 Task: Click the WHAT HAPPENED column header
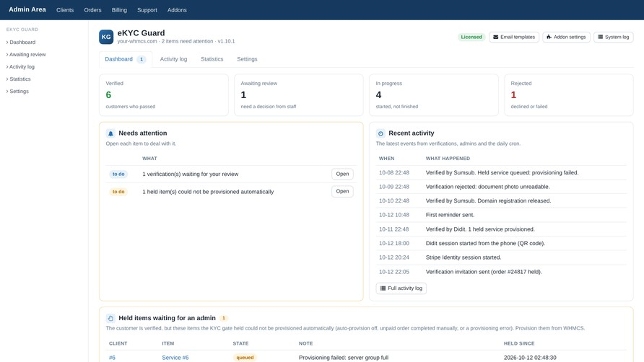click(x=448, y=159)
